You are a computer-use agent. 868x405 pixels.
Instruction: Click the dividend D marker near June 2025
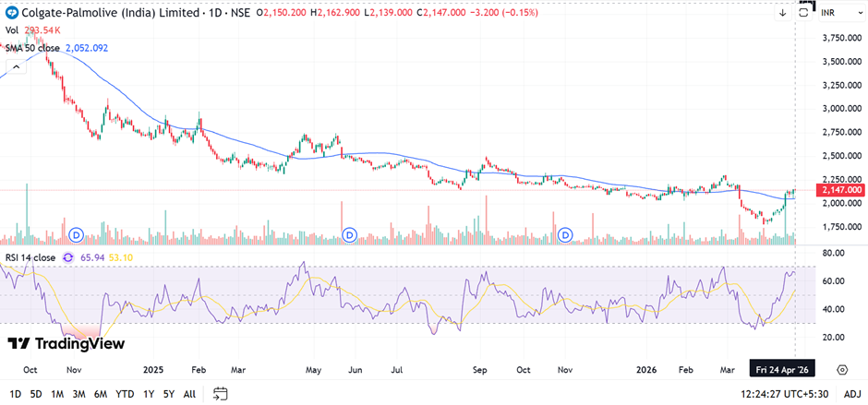click(349, 234)
